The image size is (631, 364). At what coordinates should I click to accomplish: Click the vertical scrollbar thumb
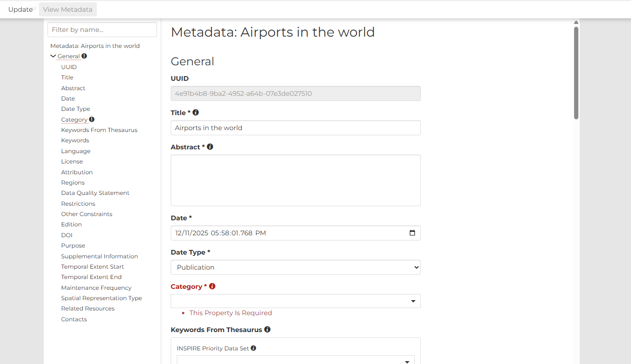coord(576,73)
